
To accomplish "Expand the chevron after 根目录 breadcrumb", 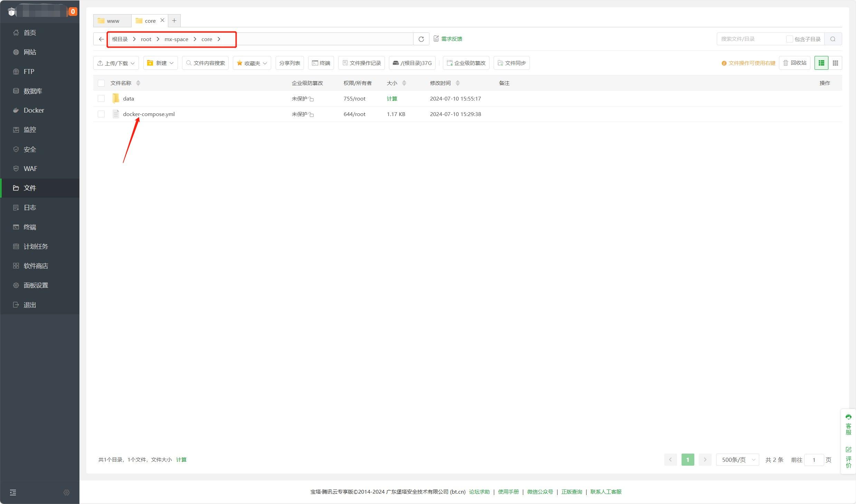I will pyautogui.click(x=134, y=39).
